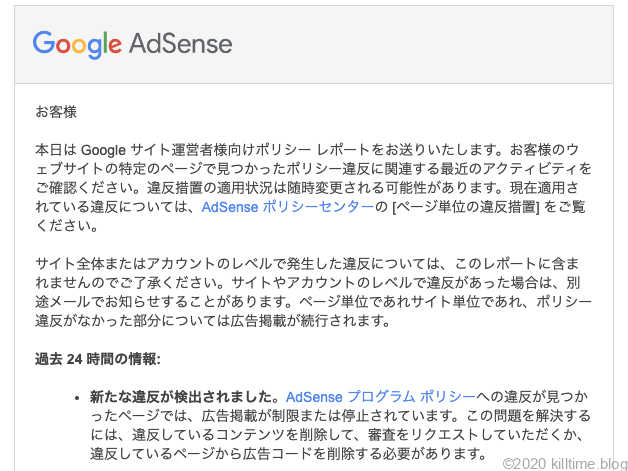This screenshot has width=628, height=471.
Task: Click empty gray header area beside logo
Action: click(x=430, y=44)
